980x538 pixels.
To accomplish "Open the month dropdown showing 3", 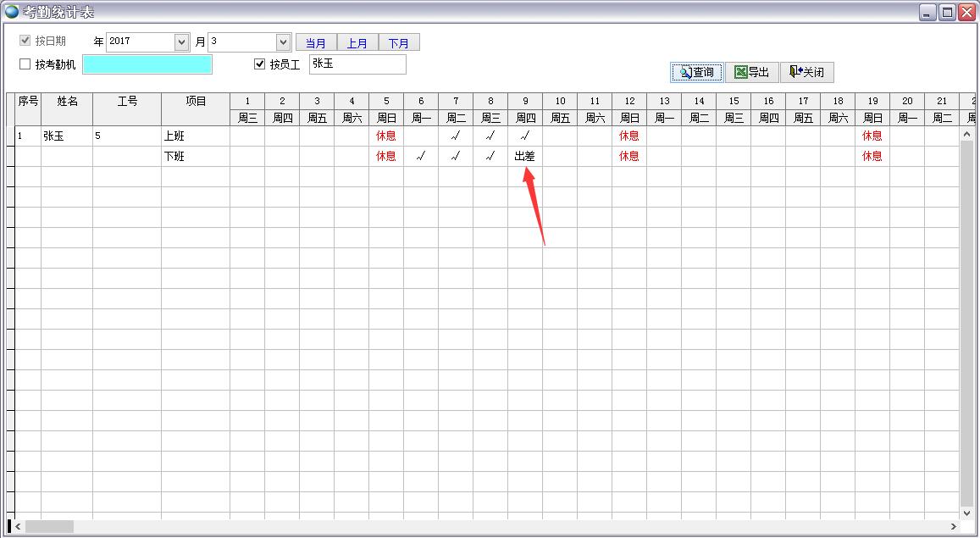I will pyautogui.click(x=284, y=41).
